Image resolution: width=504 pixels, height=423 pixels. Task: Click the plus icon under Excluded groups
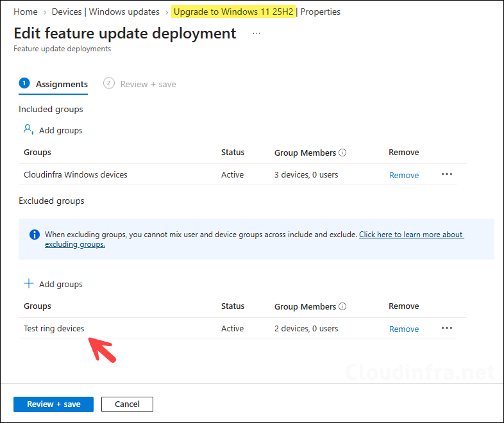pos(29,283)
